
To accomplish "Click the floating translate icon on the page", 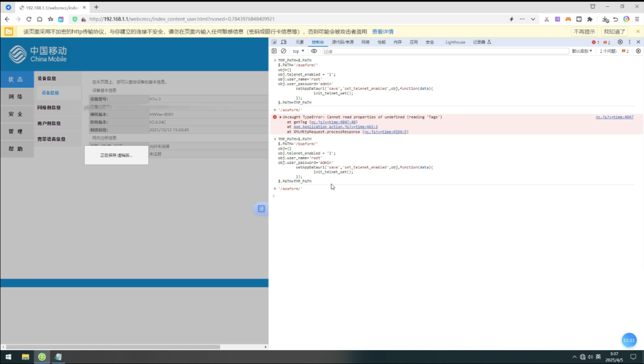I will [261, 209].
